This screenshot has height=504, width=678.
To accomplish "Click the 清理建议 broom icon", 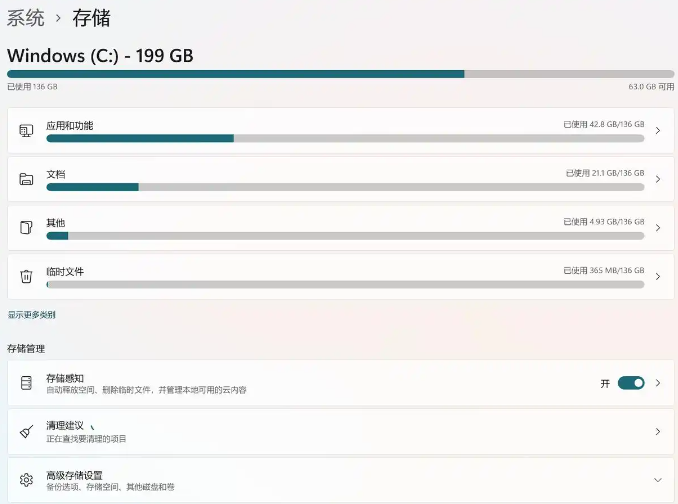I will (26, 431).
